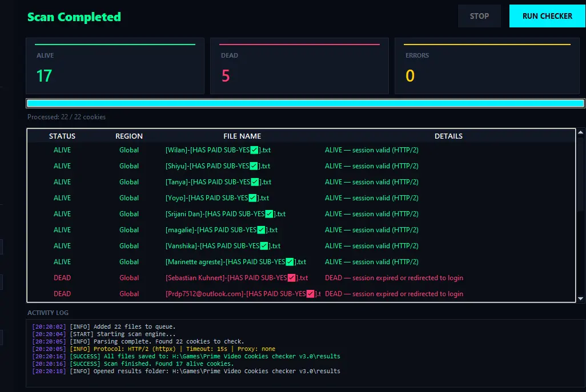Viewport: 586px width, 392px height.
Task: Click the green checkmark in Shiyu file name
Action: [x=254, y=166]
